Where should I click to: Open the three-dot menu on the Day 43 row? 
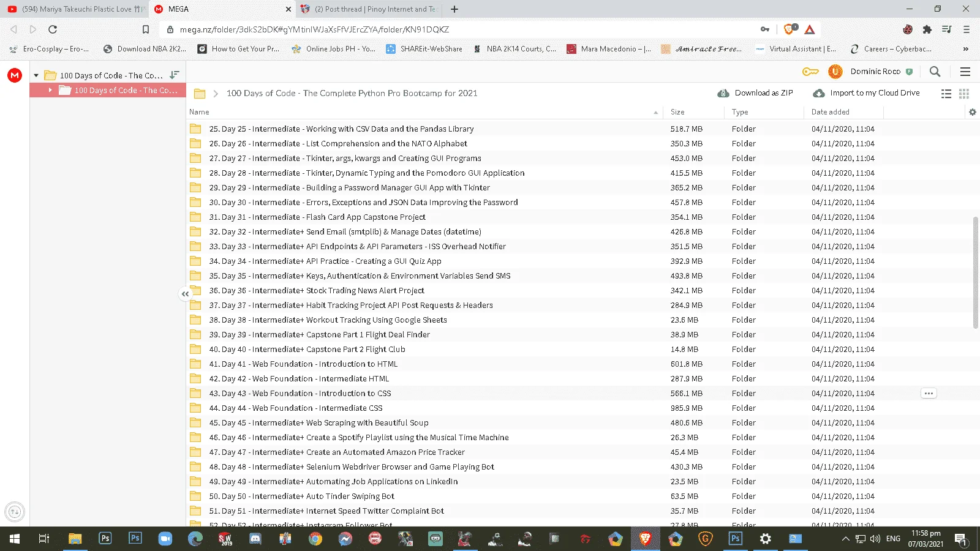(929, 394)
